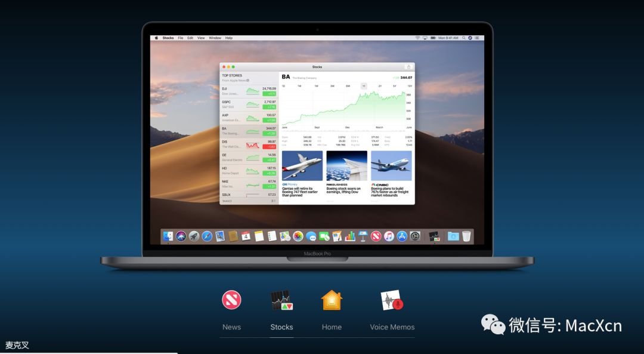Screen dimensions: 644x354
Task: Open the Stocks application menu
Action: tap(168, 38)
